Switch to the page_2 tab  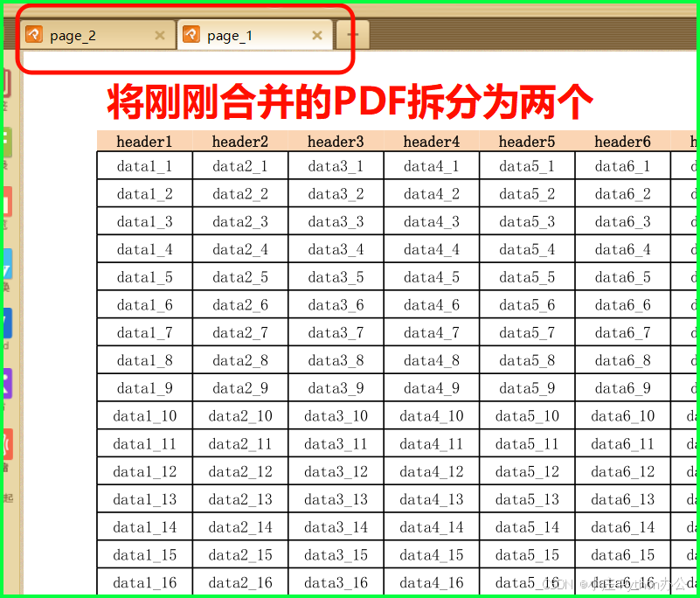[98, 35]
